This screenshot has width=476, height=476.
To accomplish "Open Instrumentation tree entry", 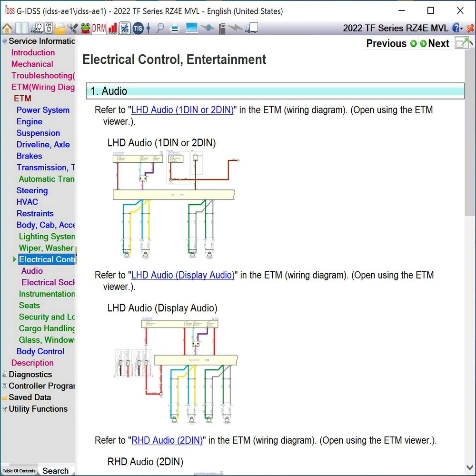I will (x=47, y=294).
